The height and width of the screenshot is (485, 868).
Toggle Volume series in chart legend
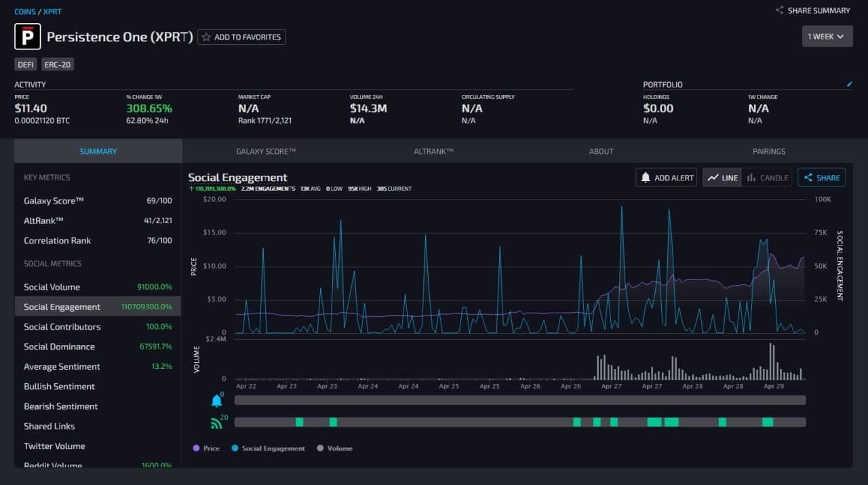[334, 448]
